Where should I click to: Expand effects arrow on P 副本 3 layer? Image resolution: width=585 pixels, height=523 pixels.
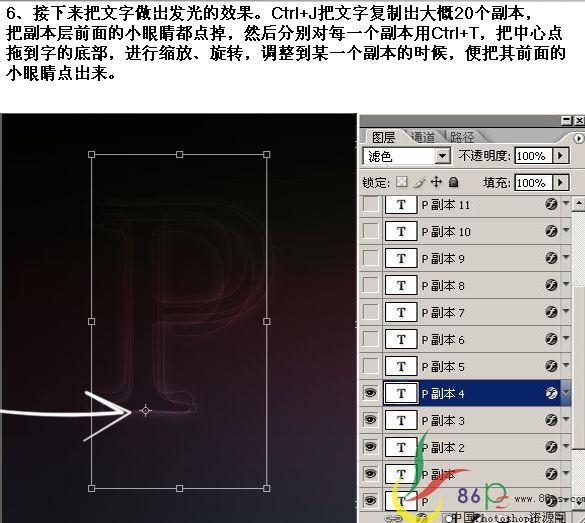point(566,419)
